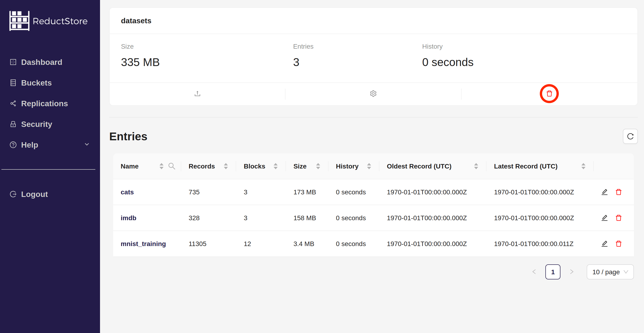
Task: Sort by Oldest Record (UTC) arrows
Action: (476, 166)
